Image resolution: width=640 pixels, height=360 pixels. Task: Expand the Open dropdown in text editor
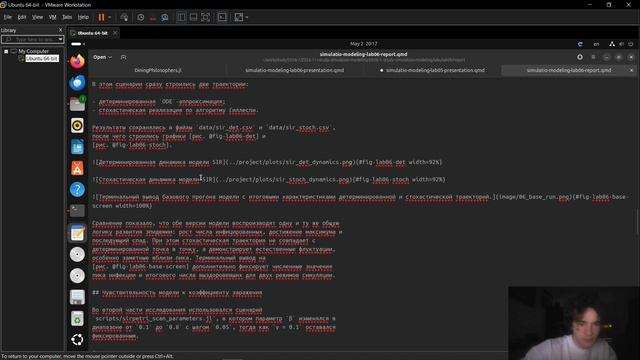[102, 57]
